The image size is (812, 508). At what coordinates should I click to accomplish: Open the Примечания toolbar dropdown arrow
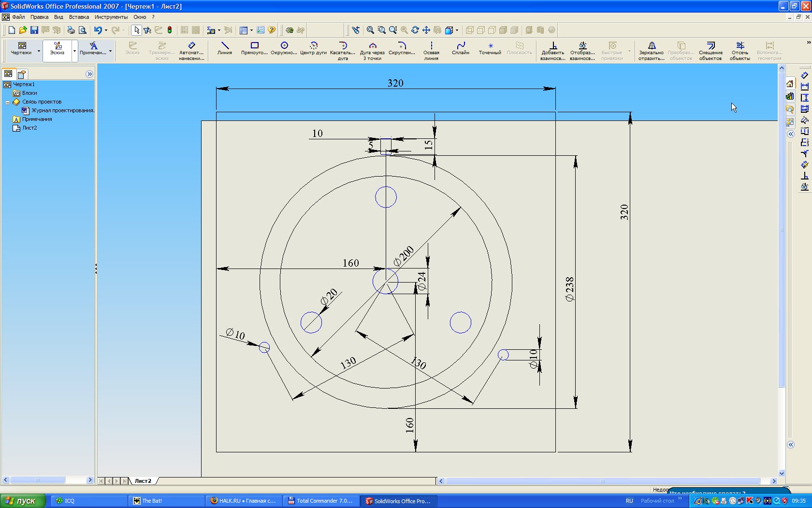pos(110,51)
